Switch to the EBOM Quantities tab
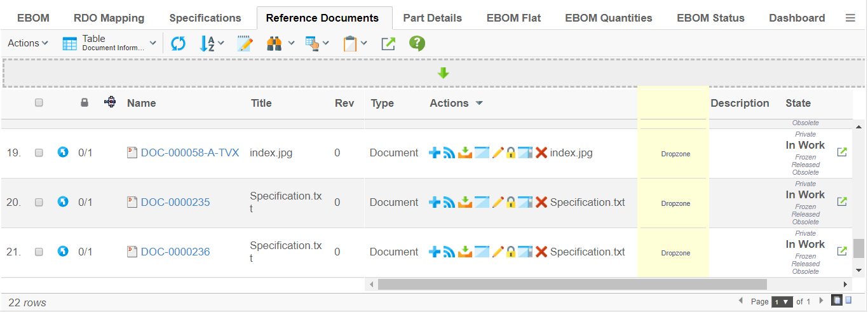 tap(609, 18)
